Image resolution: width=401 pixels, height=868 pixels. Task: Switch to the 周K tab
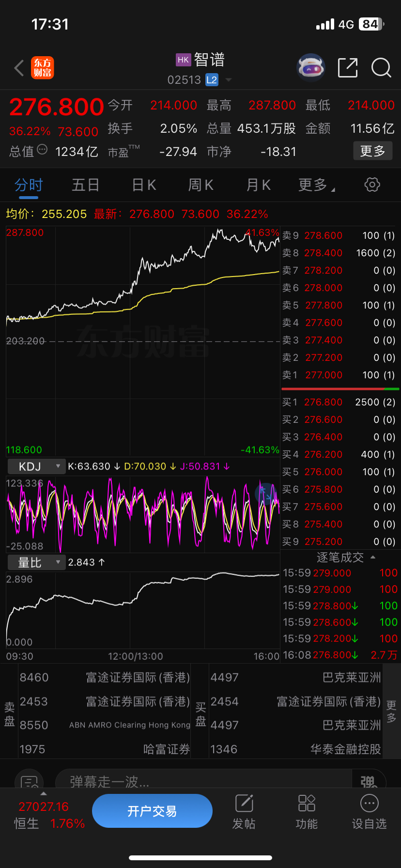(200, 185)
